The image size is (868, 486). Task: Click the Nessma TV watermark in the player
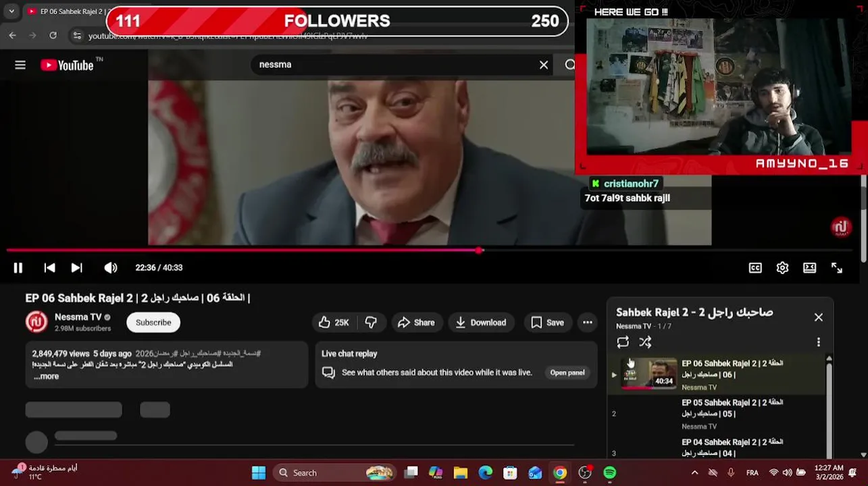[841, 227]
